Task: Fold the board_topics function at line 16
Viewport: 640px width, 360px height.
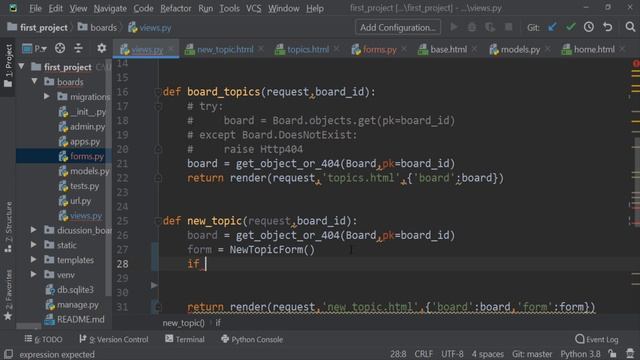Action: (x=158, y=92)
